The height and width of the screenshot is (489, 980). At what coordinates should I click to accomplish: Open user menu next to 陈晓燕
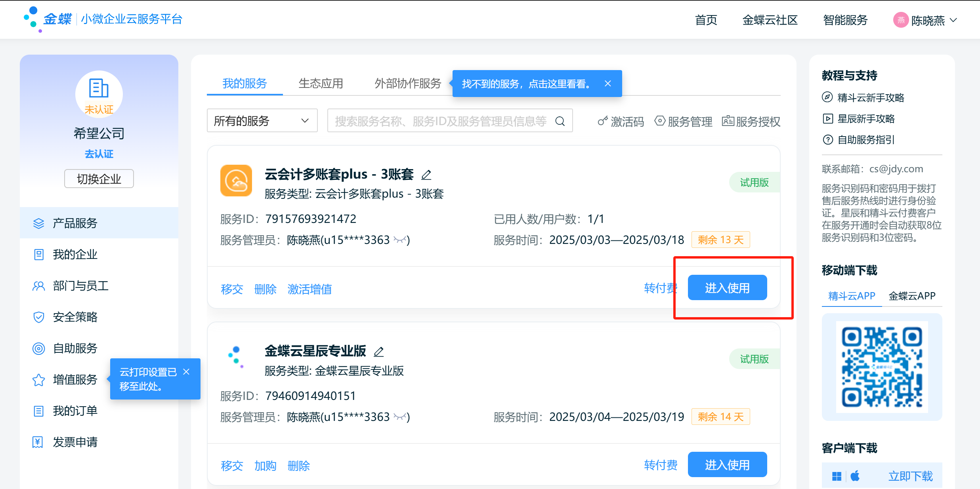954,20
